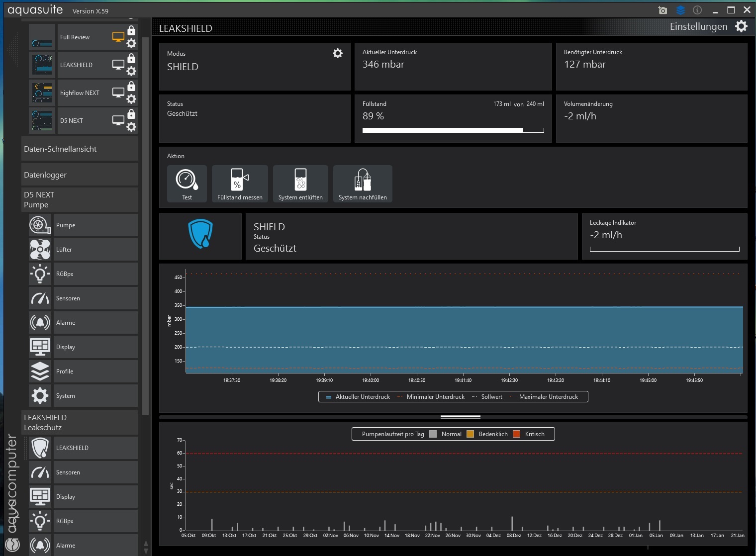Collapse the D5 NEXT Pumpe section
The width and height of the screenshot is (756, 556).
coord(80,199)
